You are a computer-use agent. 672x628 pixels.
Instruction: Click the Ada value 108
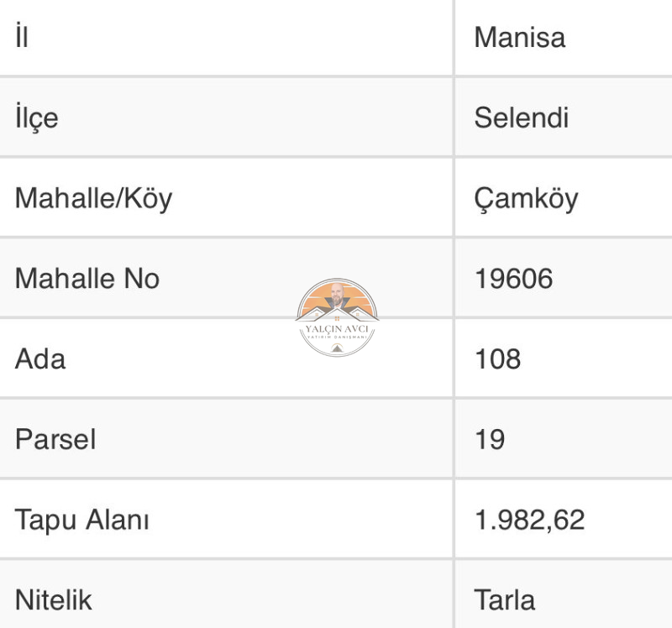497,358
